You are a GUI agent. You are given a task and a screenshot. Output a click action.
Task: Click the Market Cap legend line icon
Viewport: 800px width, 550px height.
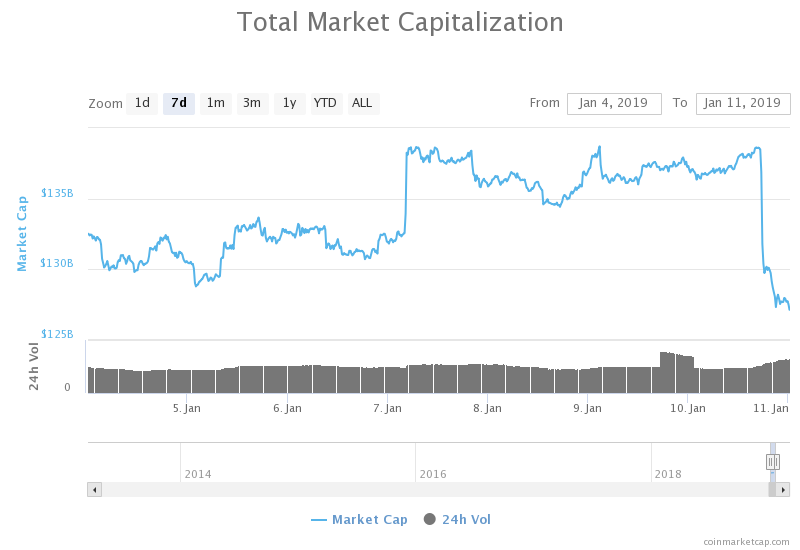319,519
